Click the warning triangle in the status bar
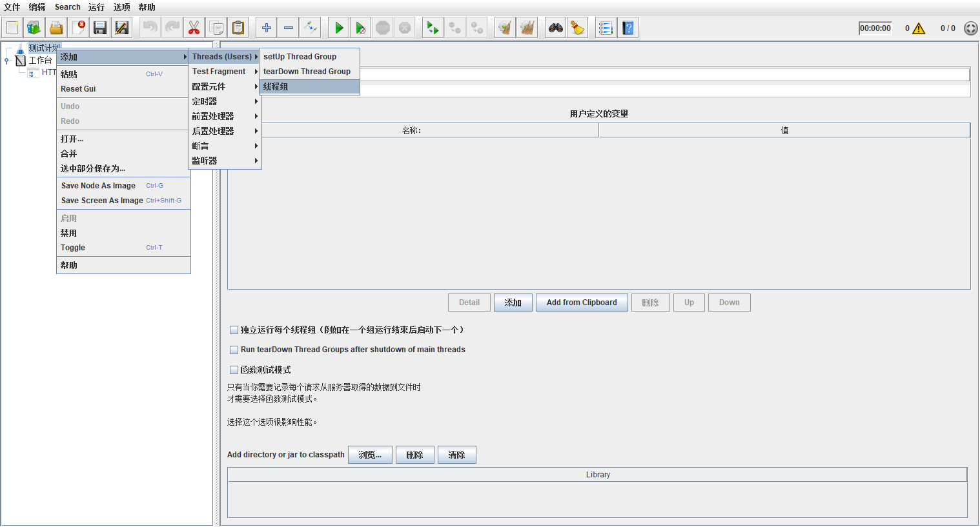 click(x=915, y=28)
